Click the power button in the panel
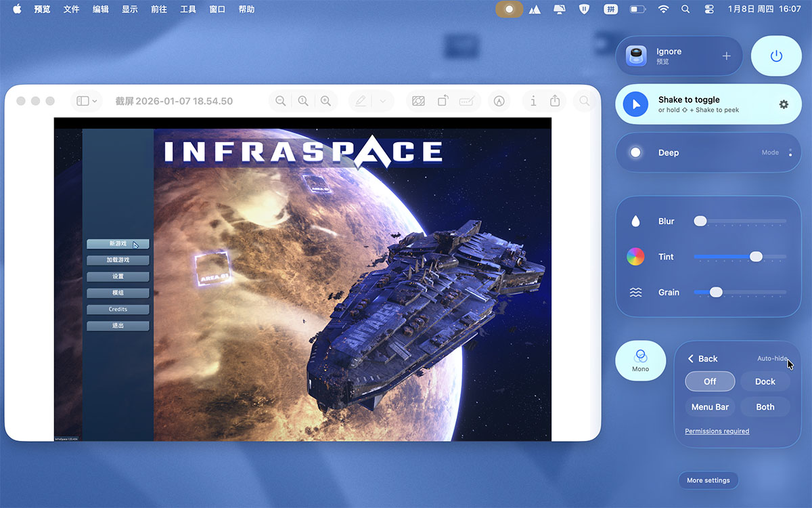This screenshot has width=812, height=508. click(776, 56)
